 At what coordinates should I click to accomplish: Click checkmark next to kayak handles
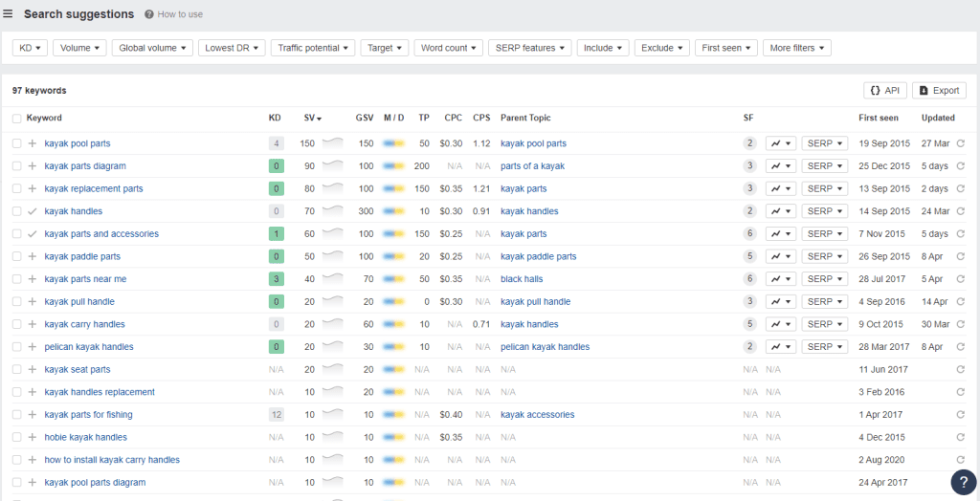click(x=33, y=211)
